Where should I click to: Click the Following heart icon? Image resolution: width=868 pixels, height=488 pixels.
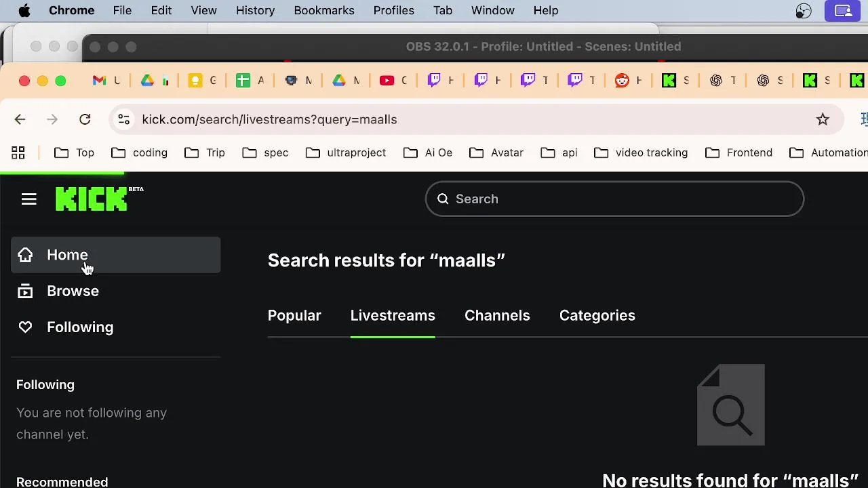click(25, 327)
